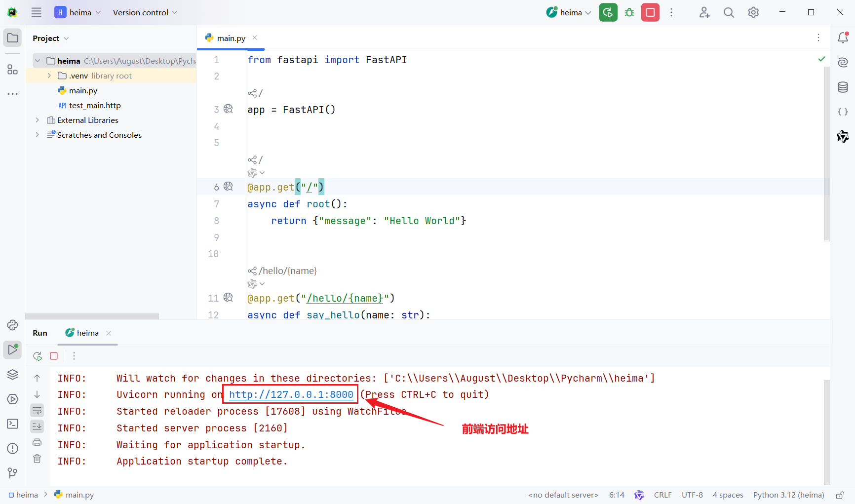Open the Notifications bell panel

click(843, 38)
